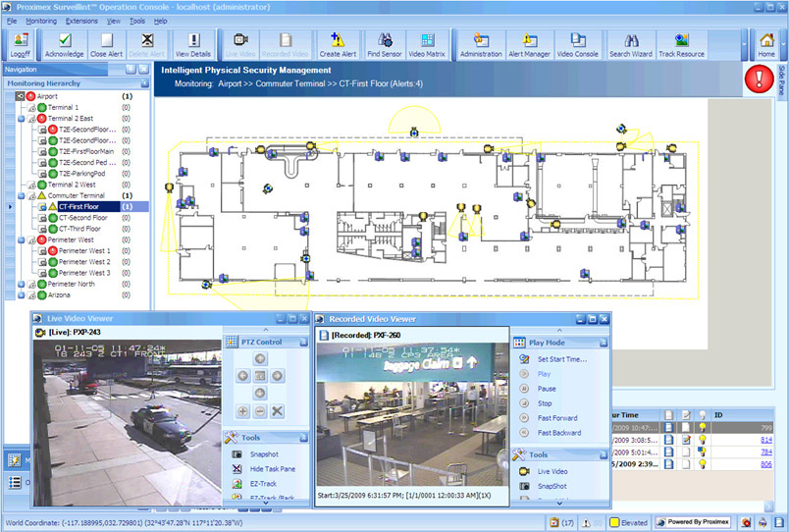Collapse the Terminal 2 East tree node

click(22, 119)
